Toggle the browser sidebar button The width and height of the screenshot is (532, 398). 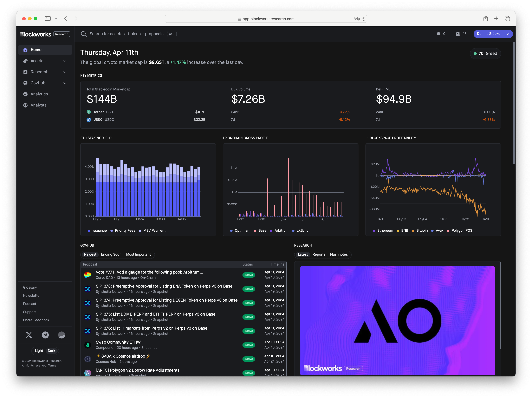click(48, 19)
